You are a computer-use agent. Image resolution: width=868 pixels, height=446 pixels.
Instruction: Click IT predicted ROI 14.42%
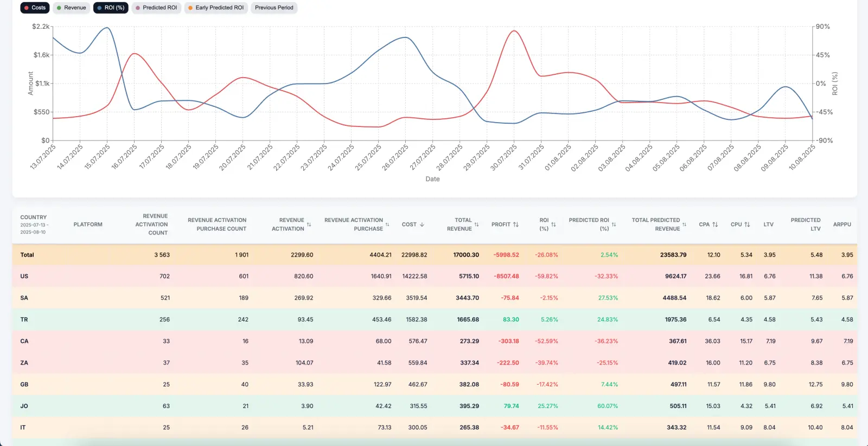coord(608,428)
